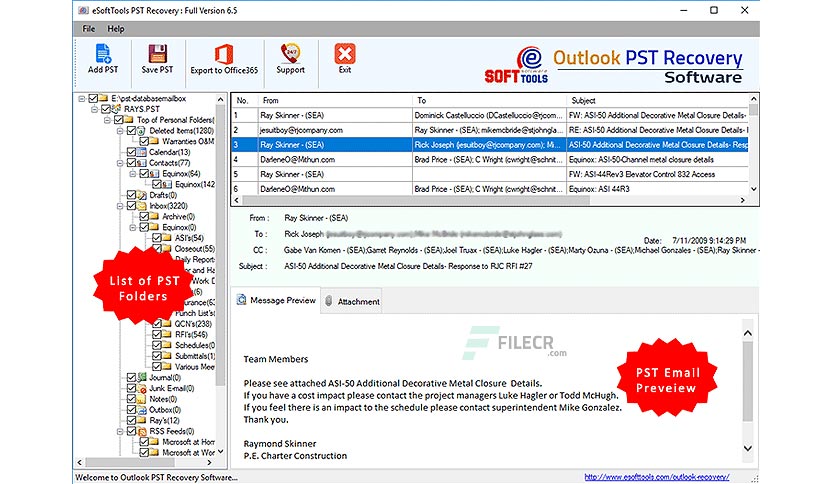Toggle the Inbox(3220) checkbox

click(x=131, y=206)
